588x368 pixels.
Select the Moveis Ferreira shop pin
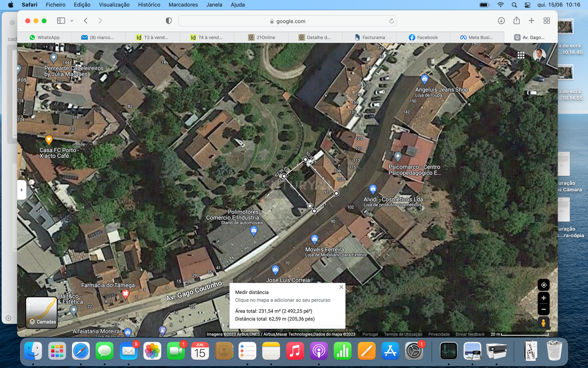click(x=315, y=240)
